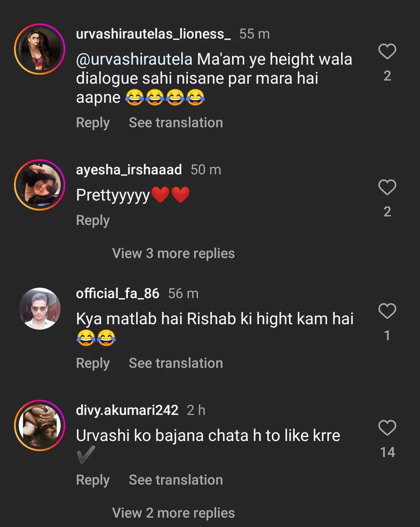Tap official_fa_86's avatar

pos(40,309)
